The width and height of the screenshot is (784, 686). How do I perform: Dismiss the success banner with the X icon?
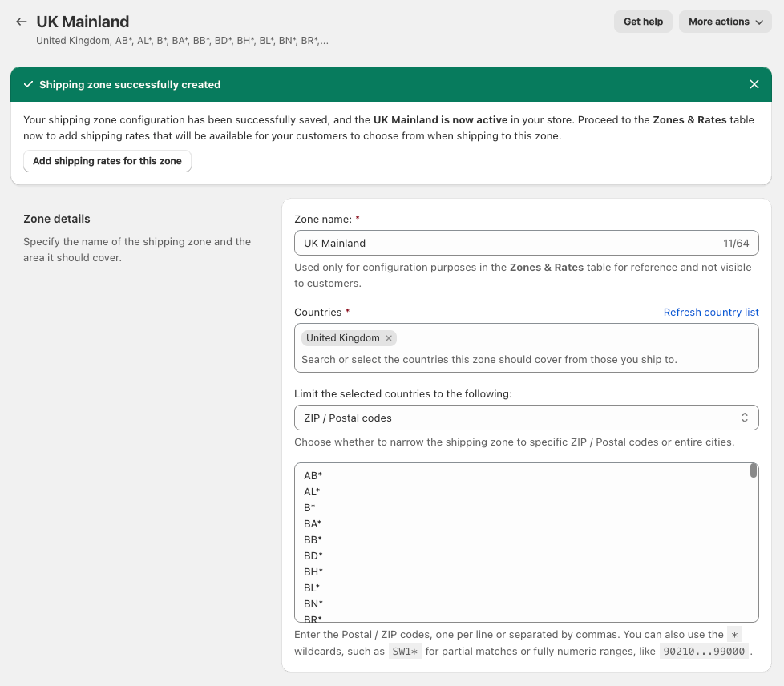coord(754,84)
